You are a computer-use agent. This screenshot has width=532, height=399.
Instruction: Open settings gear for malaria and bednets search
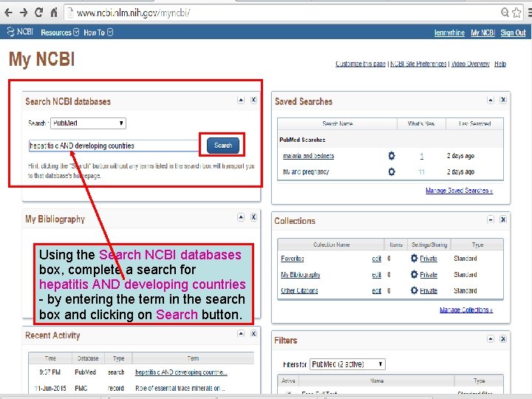pos(392,156)
